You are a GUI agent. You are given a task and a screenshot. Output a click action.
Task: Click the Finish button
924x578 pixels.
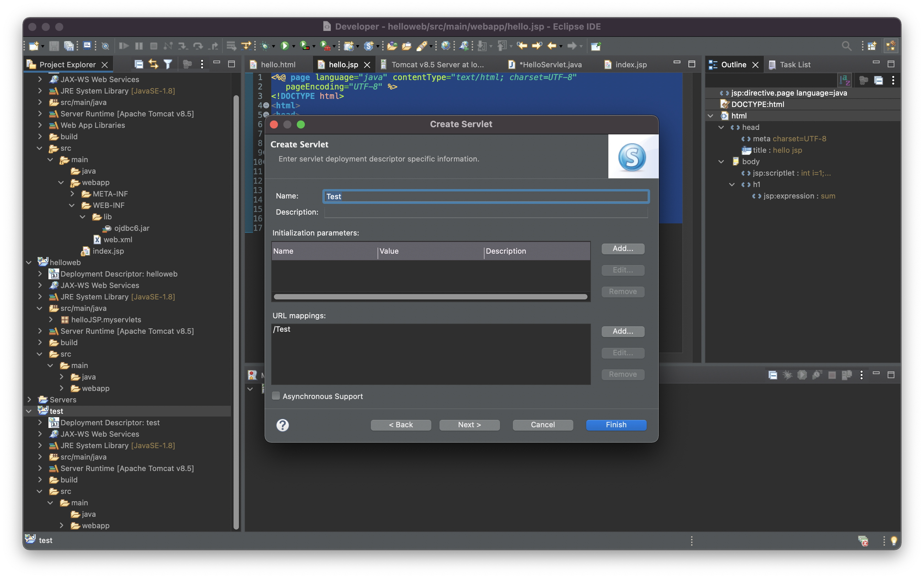coord(616,425)
